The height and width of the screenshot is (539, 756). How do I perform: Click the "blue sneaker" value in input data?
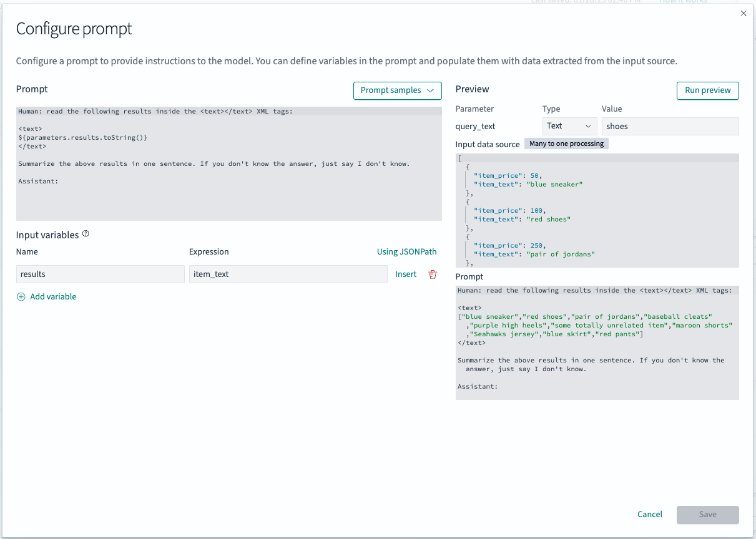tap(554, 185)
